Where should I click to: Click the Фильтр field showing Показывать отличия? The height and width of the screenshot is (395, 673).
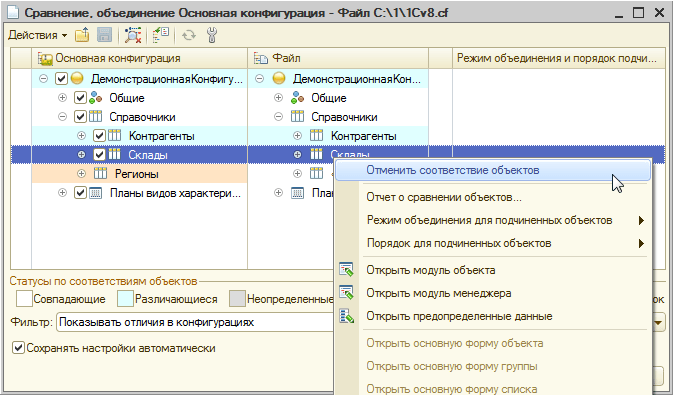pos(195,322)
